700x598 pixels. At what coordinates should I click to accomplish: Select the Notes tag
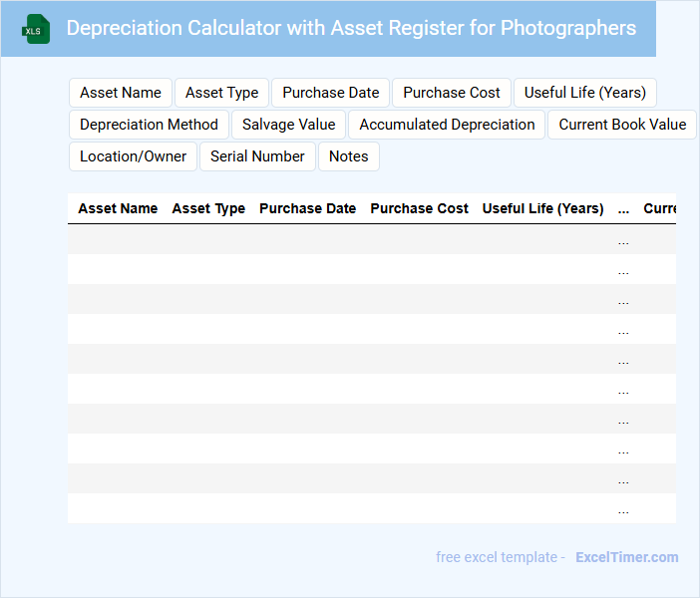click(x=348, y=156)
